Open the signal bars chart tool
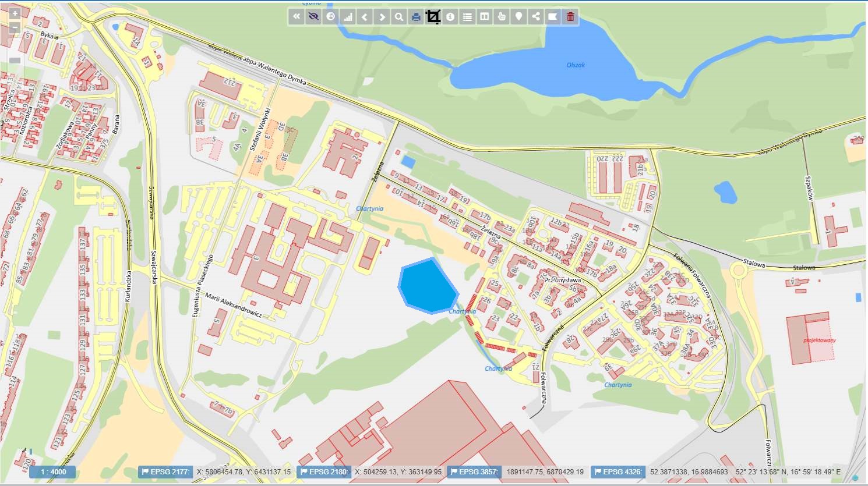The width and height of the screenshot is (868, 486). click(x=348, y=17)
